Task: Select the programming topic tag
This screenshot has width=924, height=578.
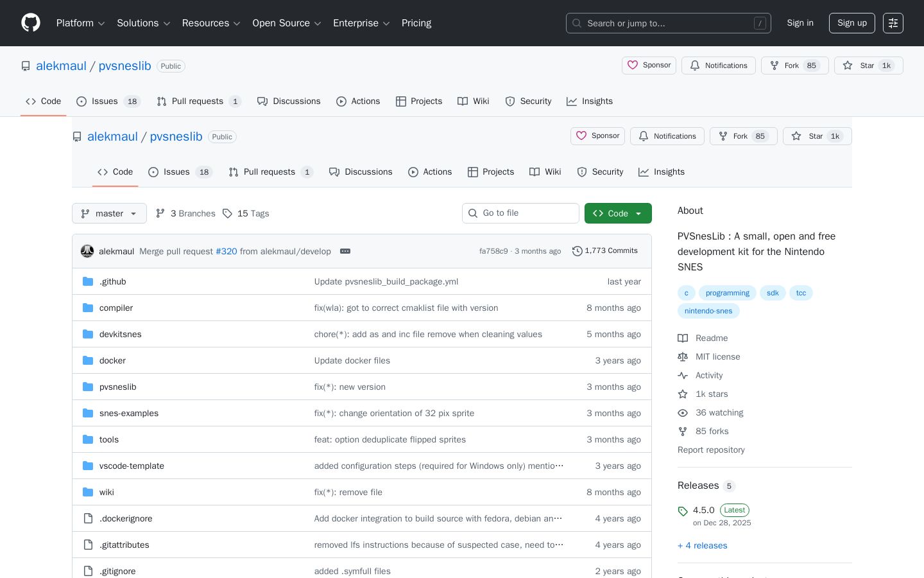Action: point(728,293)
